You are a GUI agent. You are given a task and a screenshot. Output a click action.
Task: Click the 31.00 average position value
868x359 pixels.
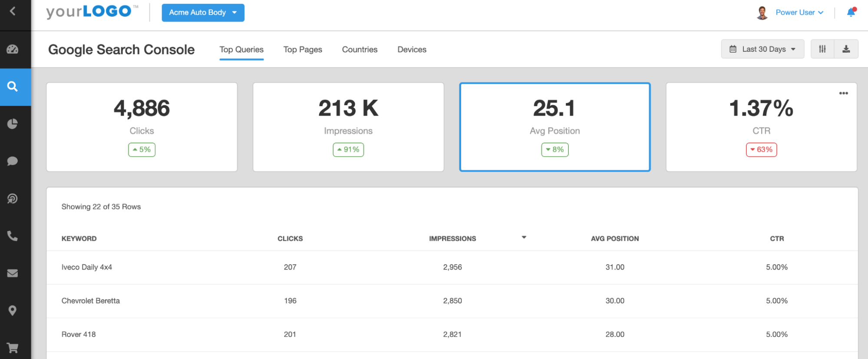615,267
